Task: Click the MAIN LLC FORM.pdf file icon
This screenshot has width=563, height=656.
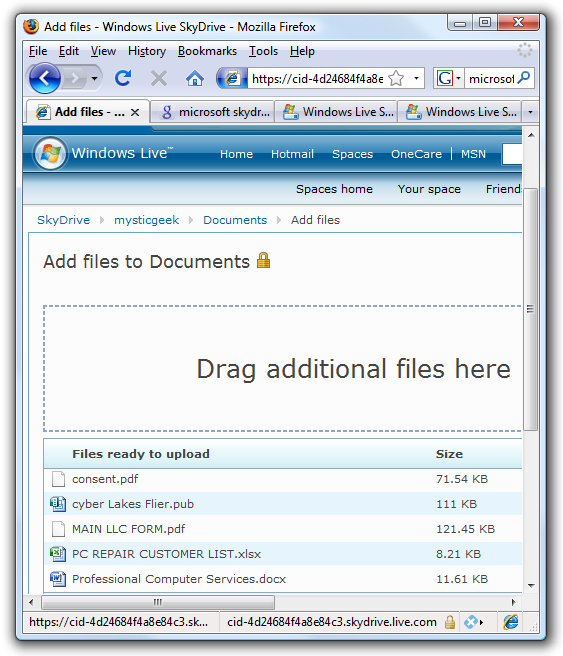Action: click(58, 529)
